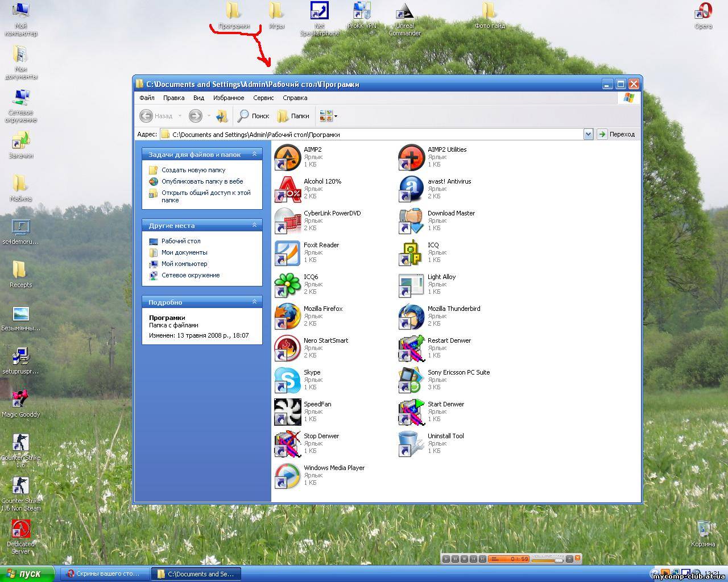Go to Сетевое окружение in Другие места
This screenshot has width=728, height=582.
(x=191, y=275)
